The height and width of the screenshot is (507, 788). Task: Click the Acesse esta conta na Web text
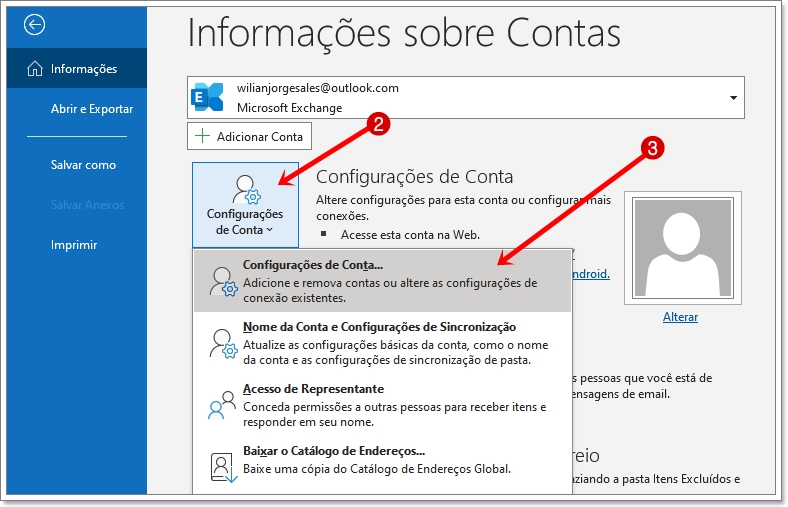[x=410, y=235]
